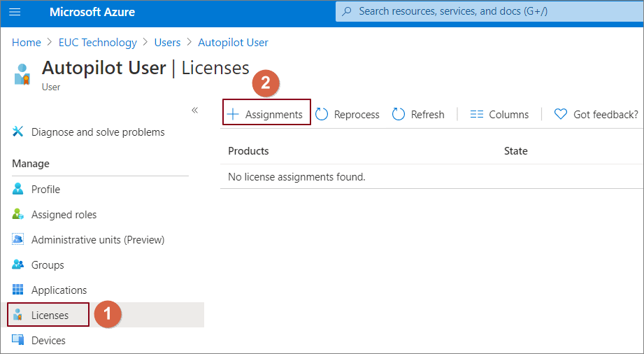Click Autopilot User breadcrumb

(x=233, y=43)
